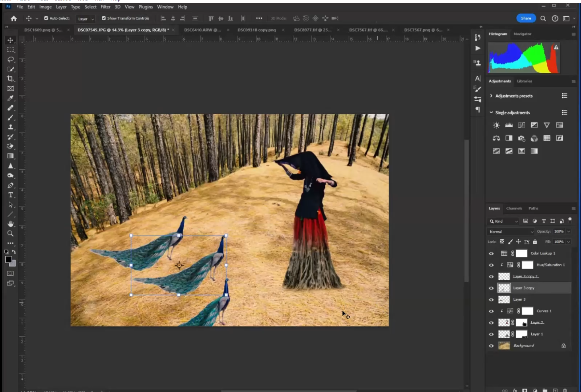Select the Zoom tool in toolbar
Screen dimensions: 581x392
tap(11, 233)
